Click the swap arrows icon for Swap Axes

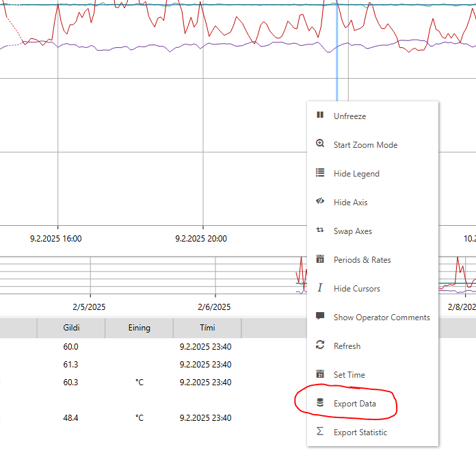319,231
